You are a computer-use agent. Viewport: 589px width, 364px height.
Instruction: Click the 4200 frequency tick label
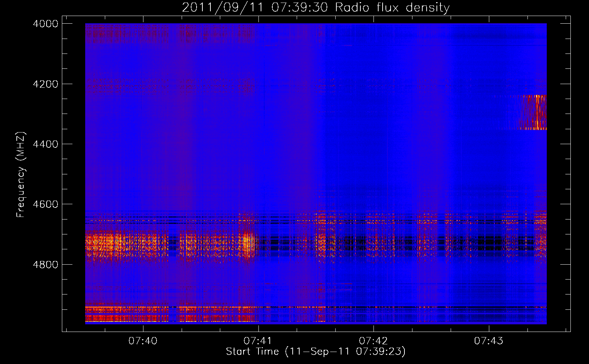pos(46,84)
